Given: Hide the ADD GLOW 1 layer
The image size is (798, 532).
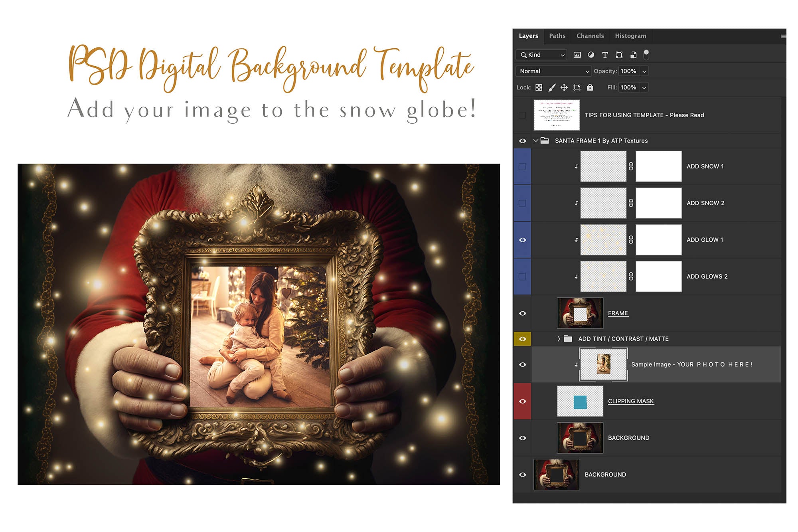Looking at the screenshot, I should pyautogui.click(x=523, y=239).
